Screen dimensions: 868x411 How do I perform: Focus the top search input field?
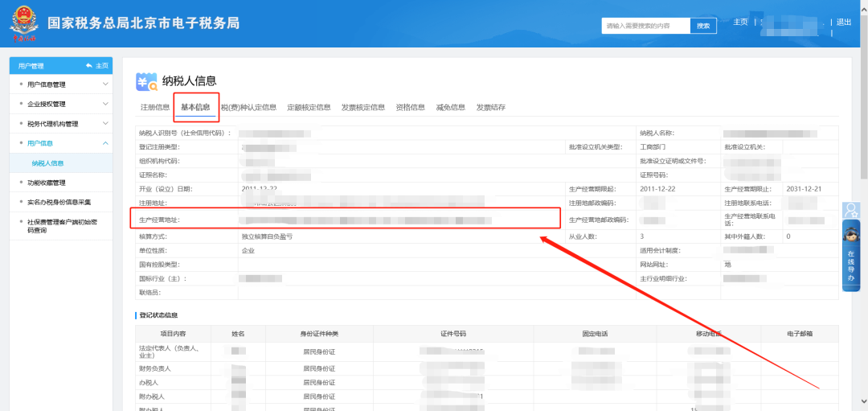[646, 26]
